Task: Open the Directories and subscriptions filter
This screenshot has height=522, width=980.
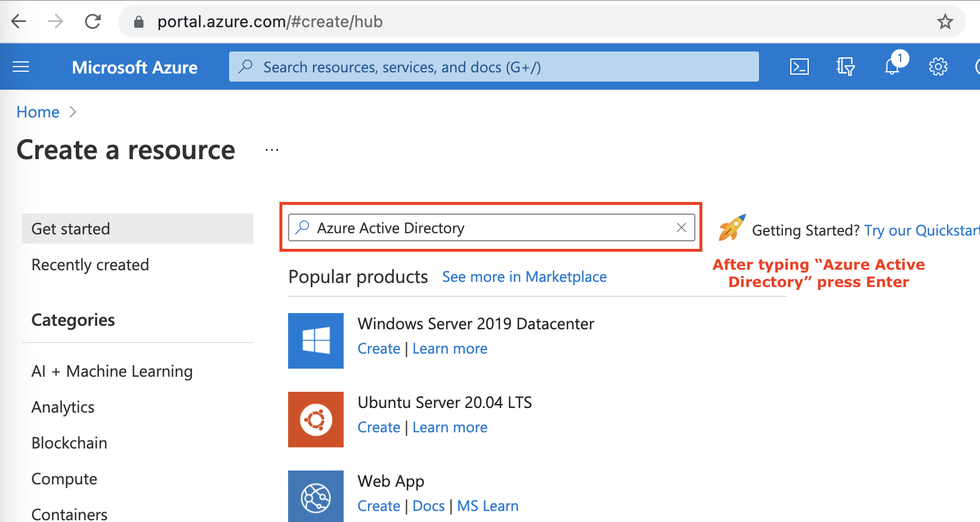Action: [845, 67]
